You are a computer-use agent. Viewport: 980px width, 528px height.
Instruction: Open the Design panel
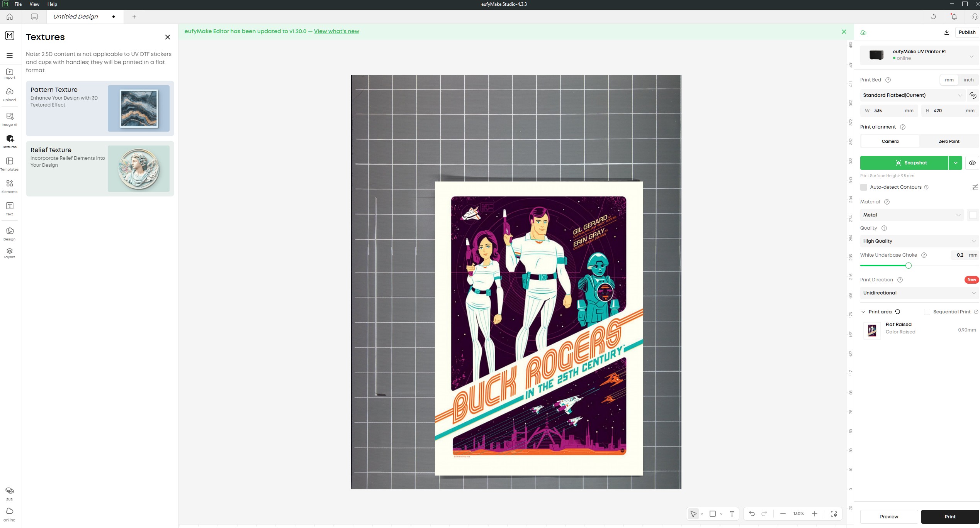pyautogui.click(x=10, y=234)
